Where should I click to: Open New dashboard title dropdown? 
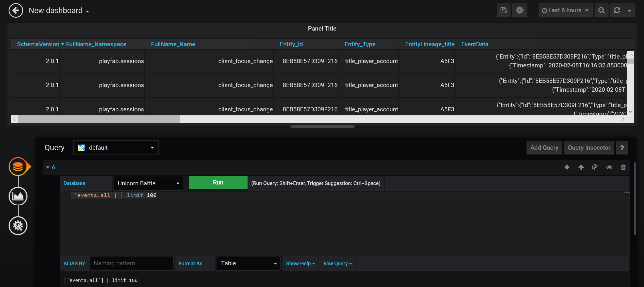click(x=59, y=11)
